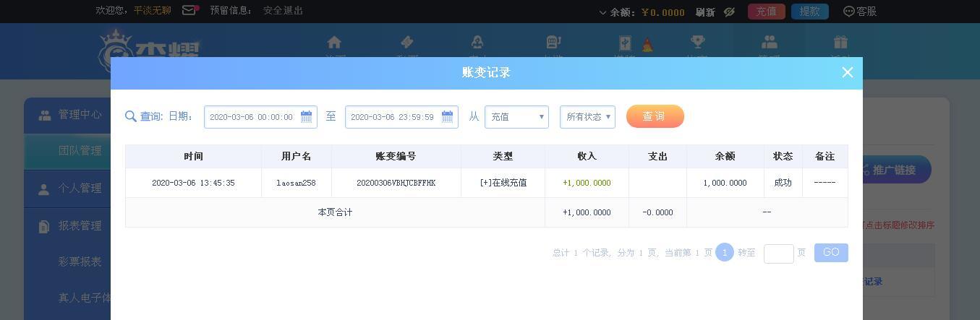
Task: Click the team people icon in navigation
Action: 770,42
